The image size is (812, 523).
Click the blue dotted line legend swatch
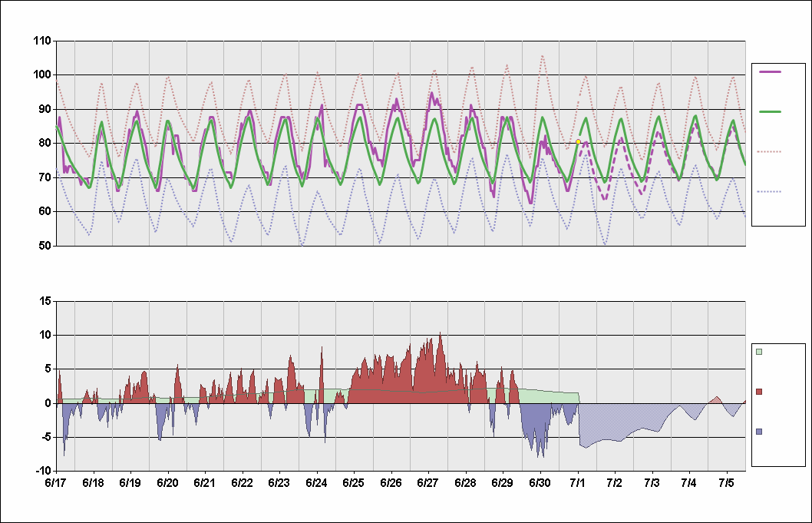tap(769, 192)
